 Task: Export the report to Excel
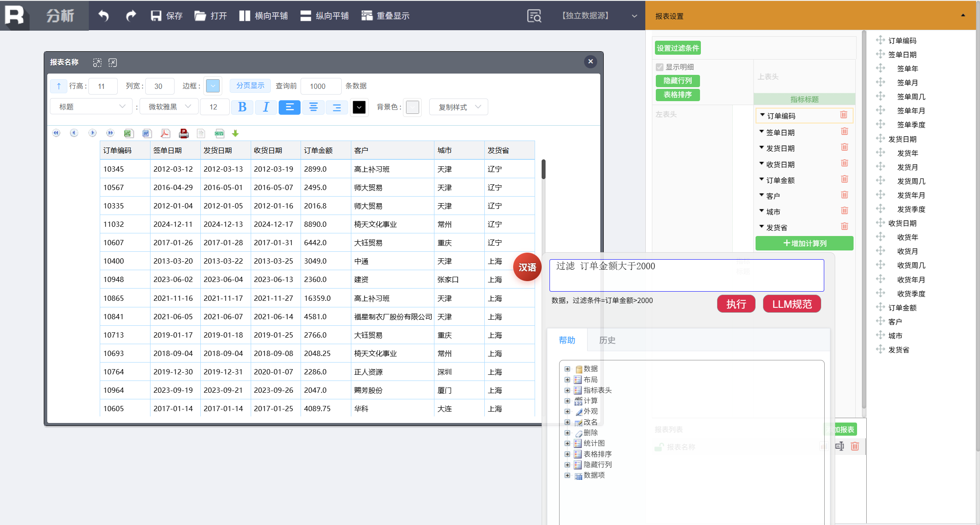click(128, 133)
